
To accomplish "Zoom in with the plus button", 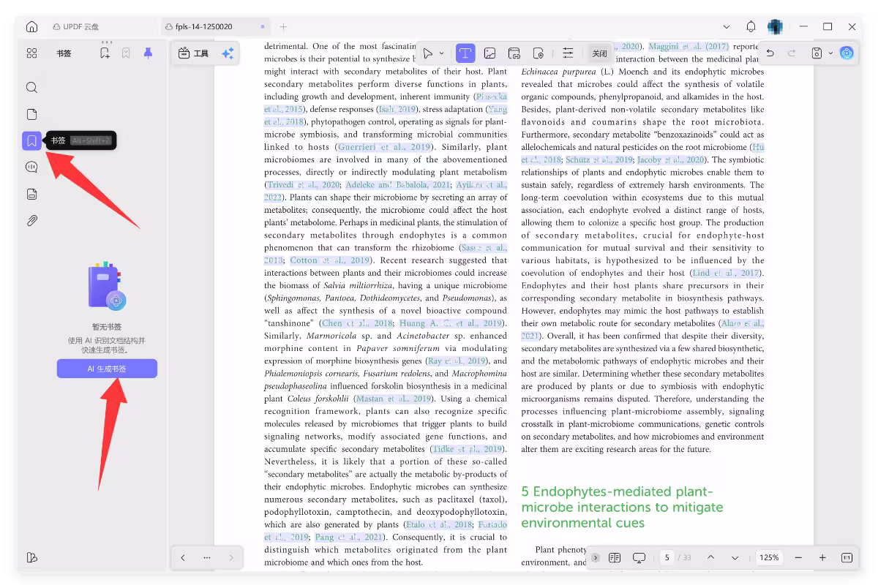I will (822, 557).
